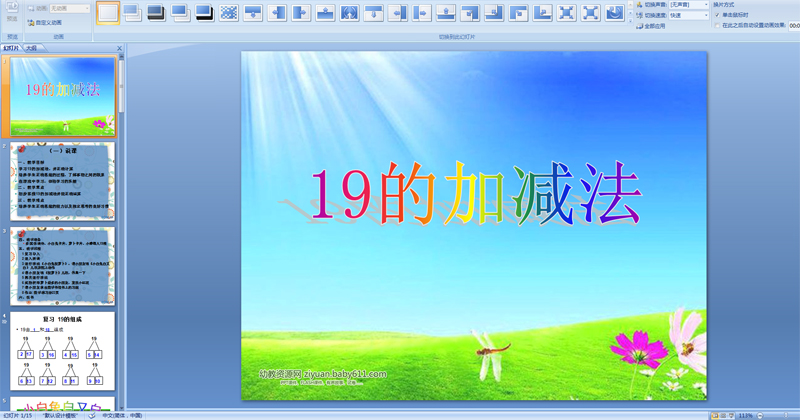Apply the Wipe Left transition
Viewport: 800px width, 420px height.
[277, 13]
